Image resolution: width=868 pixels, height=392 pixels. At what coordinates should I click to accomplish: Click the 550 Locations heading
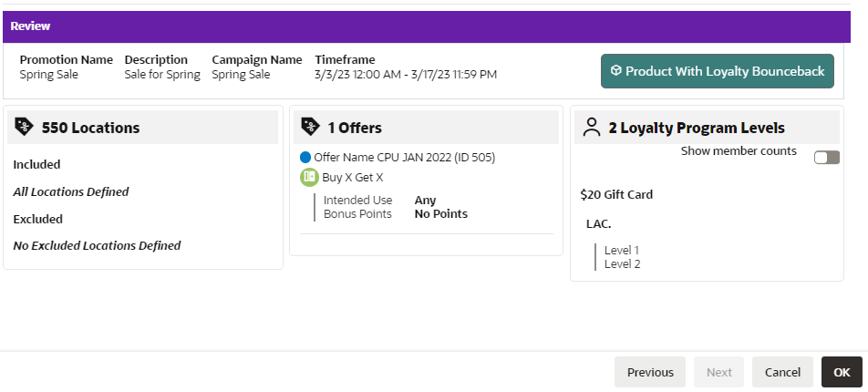(91, 128)
